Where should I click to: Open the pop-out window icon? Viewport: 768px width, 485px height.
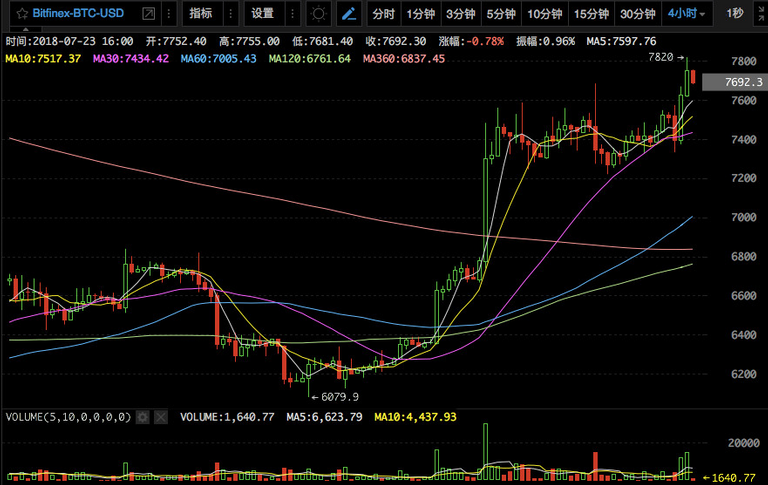pos(148,13)
